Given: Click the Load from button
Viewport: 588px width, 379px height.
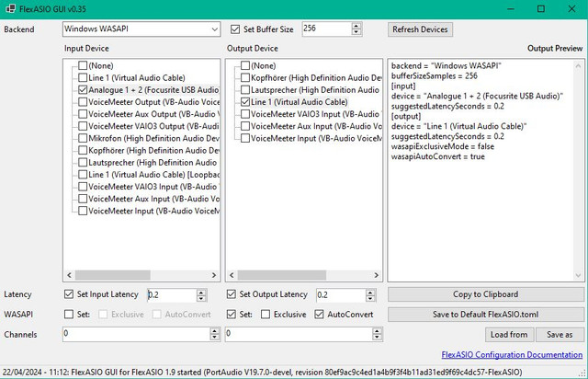Looking at the screenshot, I should (509, 334).
